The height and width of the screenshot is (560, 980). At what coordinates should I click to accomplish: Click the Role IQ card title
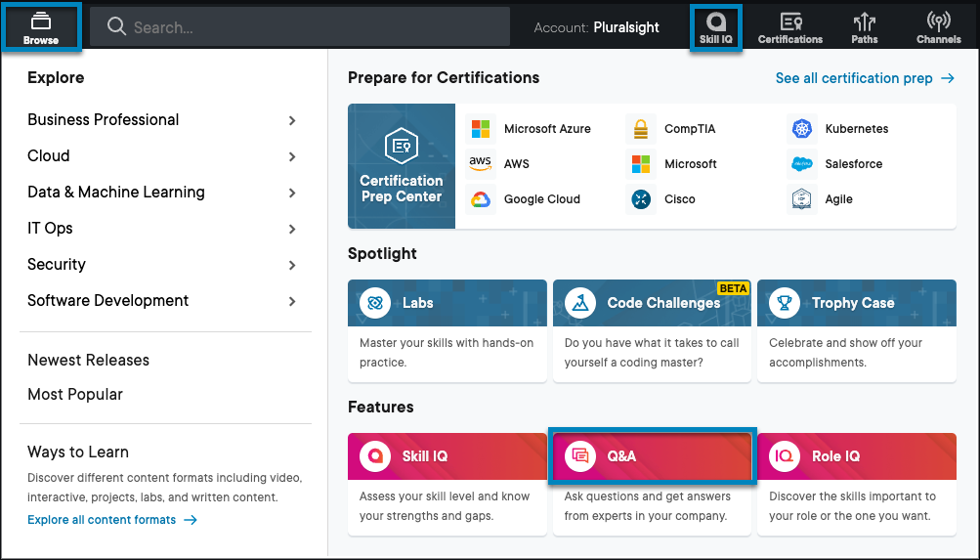pyautogui.click(x=835, y=456)
